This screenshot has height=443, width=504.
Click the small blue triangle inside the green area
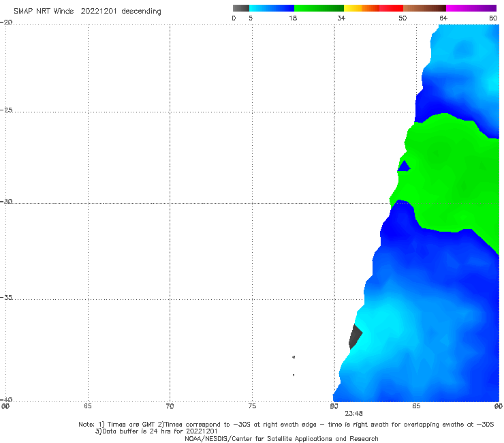coord(404,167)
